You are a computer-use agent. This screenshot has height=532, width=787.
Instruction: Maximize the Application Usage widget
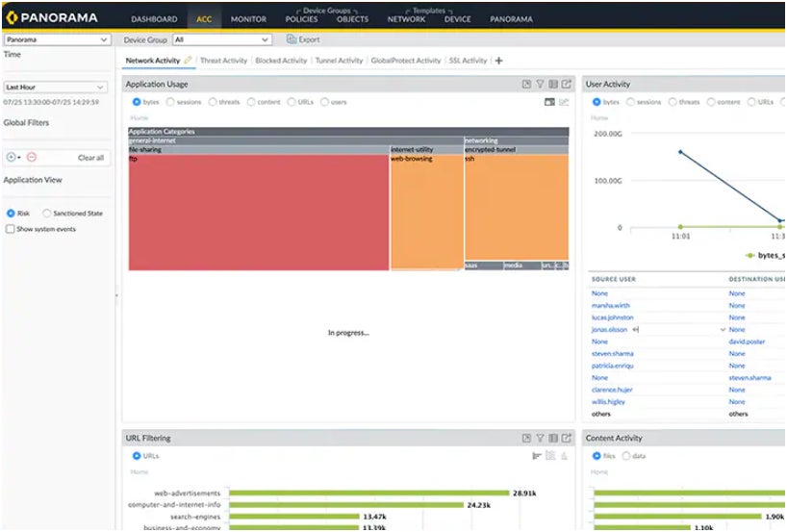pyautogui.click(x=526, y=85)
